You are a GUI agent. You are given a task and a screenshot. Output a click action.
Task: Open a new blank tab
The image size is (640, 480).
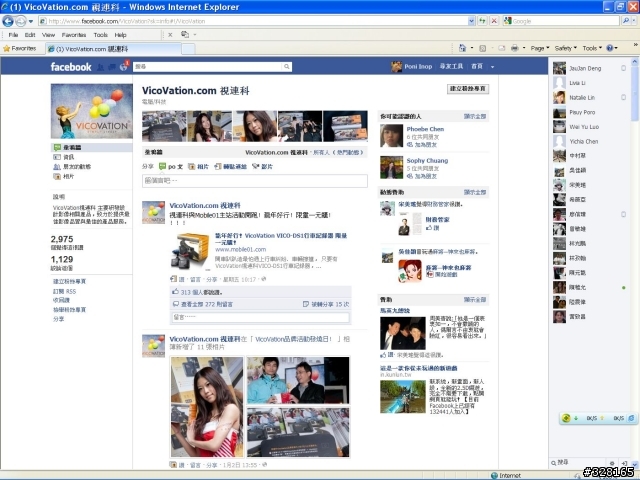coord(188,49)
